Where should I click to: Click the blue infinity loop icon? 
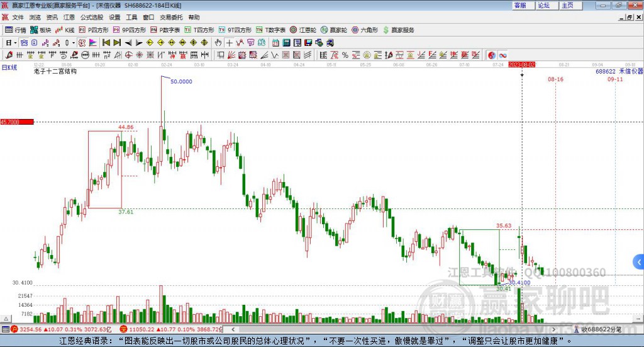point(502,55)
